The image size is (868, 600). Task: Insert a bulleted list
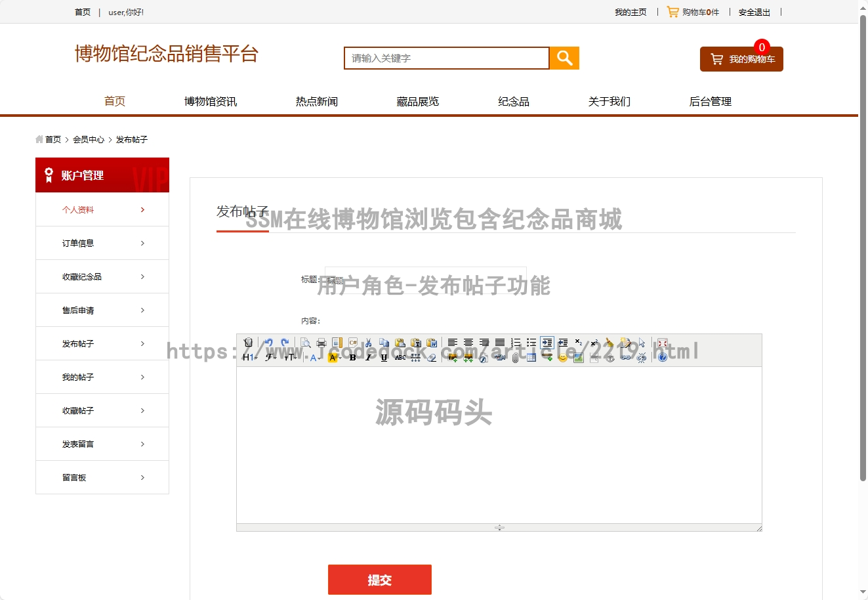[531, 343]
